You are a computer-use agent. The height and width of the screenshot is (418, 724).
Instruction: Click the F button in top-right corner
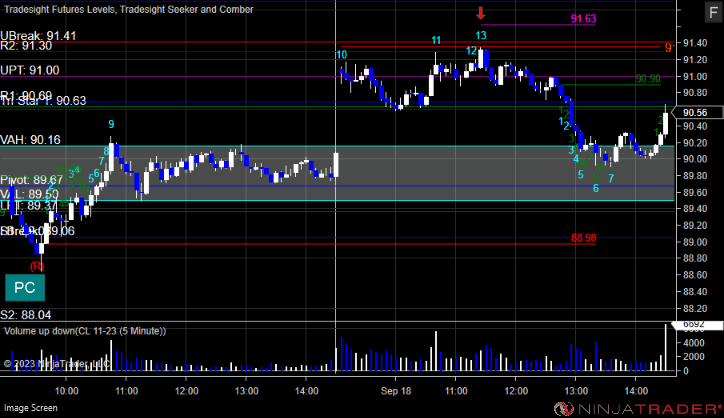click(713, 12)
